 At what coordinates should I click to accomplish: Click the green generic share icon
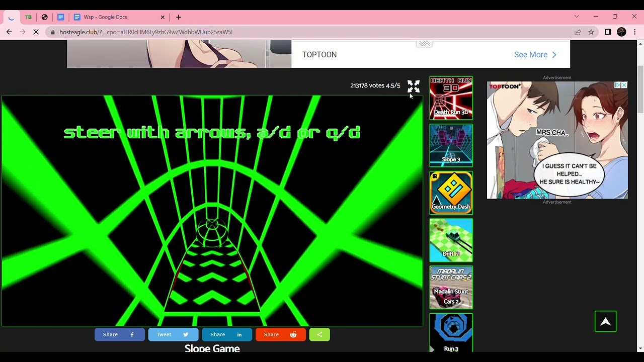319,334
